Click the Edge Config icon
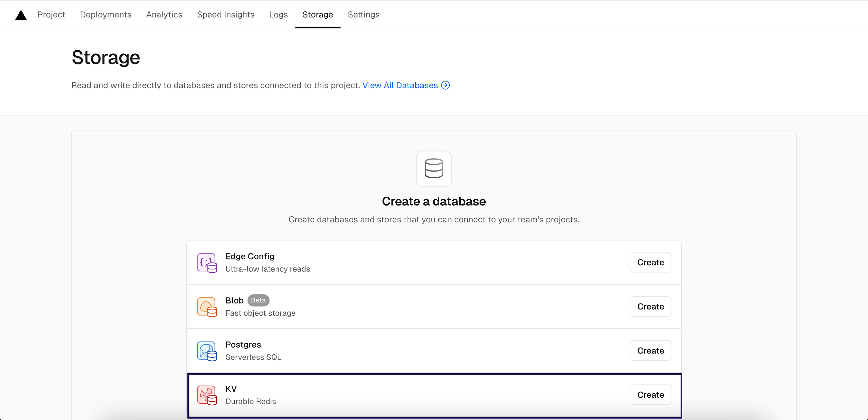This screenshot has width=868, height=420. 207,263
